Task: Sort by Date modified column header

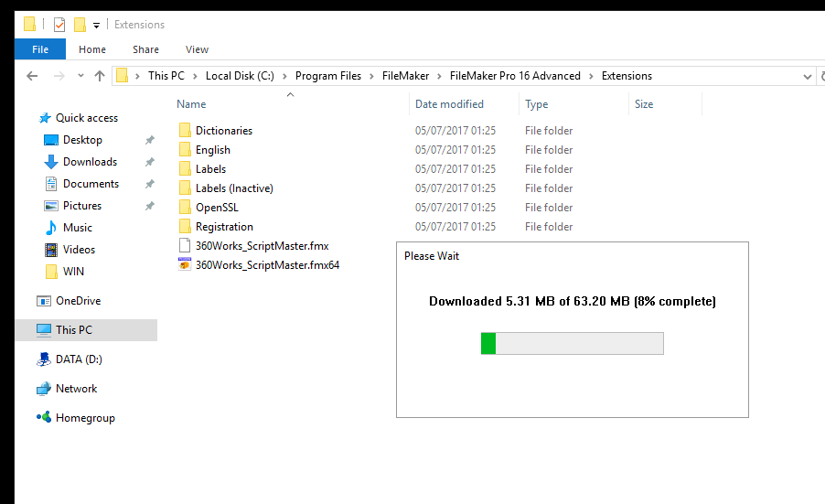Action: pyautogui.click(x=449, y=104)
